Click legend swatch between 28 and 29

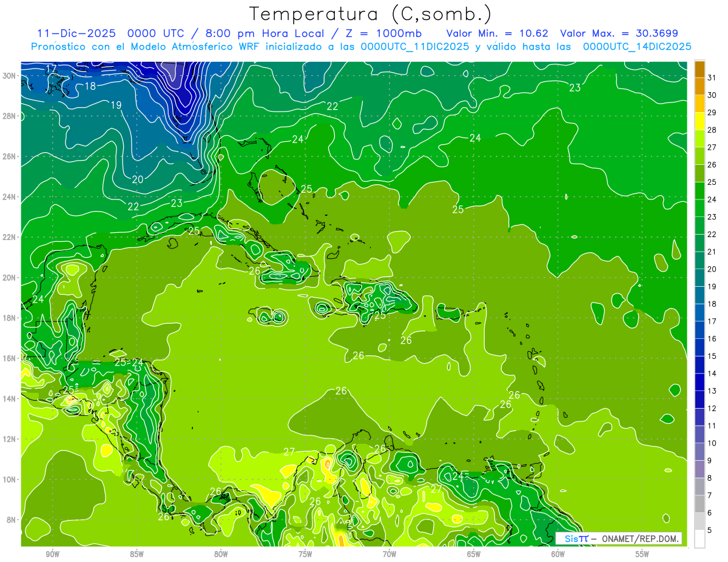pyautogui.click(x=699, y=121)
